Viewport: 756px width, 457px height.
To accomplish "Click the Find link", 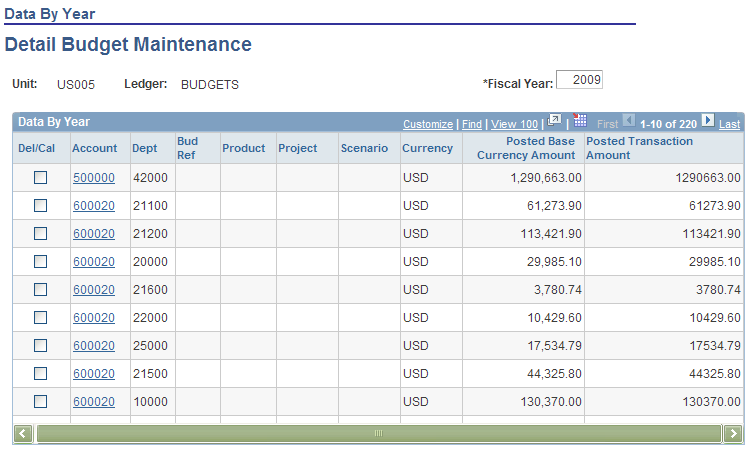I will (472, 124).
